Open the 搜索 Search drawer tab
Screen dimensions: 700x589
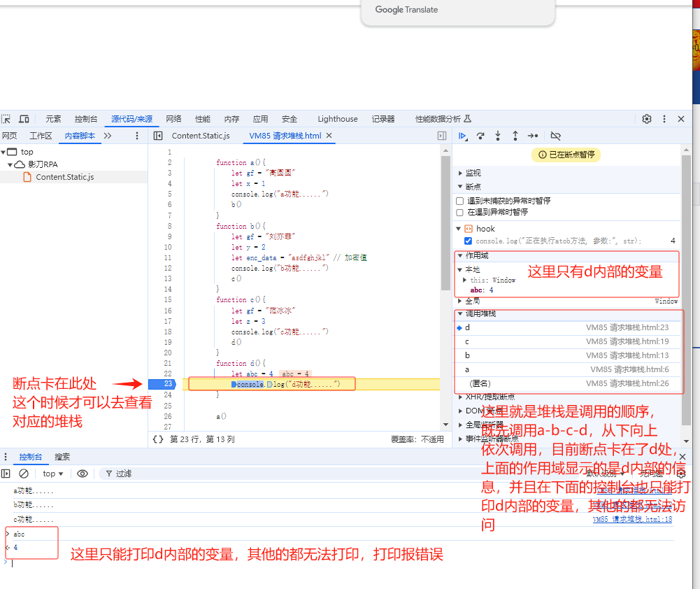click(x=62, y=457)
